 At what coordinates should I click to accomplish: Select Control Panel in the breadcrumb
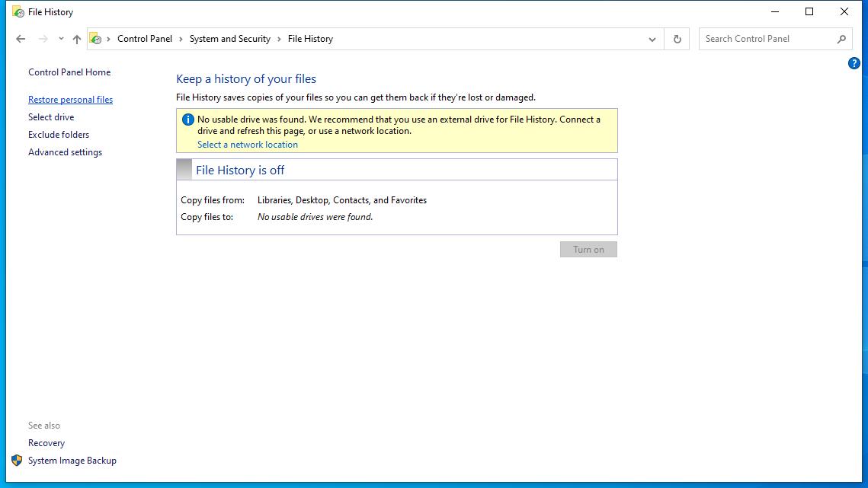click(x=145, y=38)
